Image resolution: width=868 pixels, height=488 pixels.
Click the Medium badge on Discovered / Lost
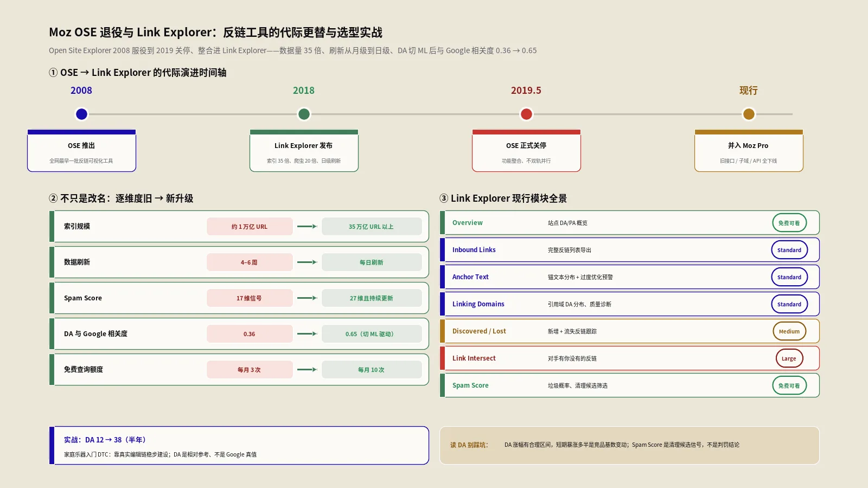click(789, 331)
